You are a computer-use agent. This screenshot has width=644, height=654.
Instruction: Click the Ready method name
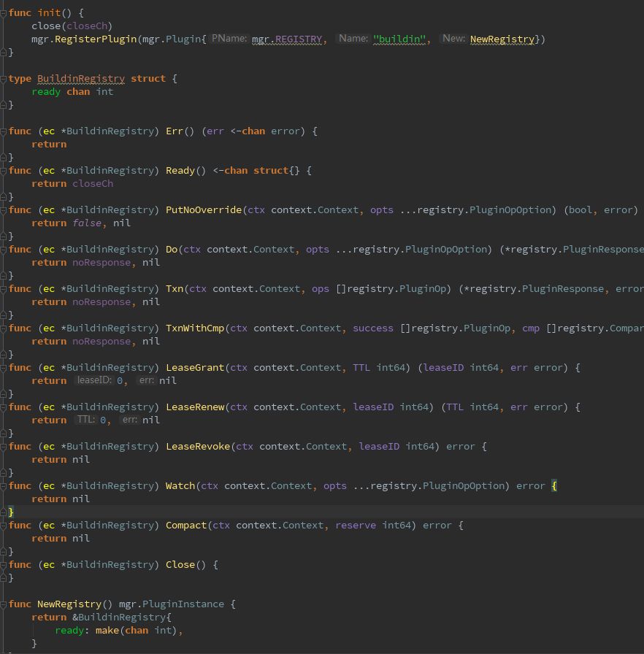tap(180, 171)
